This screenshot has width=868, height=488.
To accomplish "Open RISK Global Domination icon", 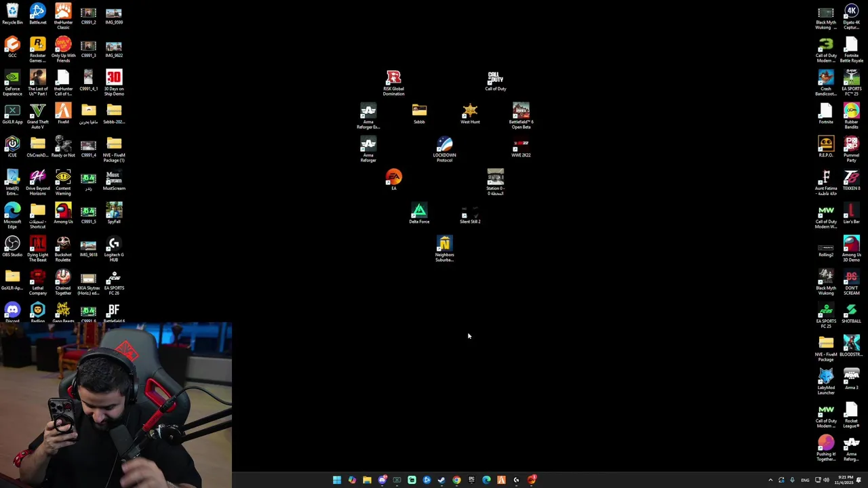I will point(393,83).
